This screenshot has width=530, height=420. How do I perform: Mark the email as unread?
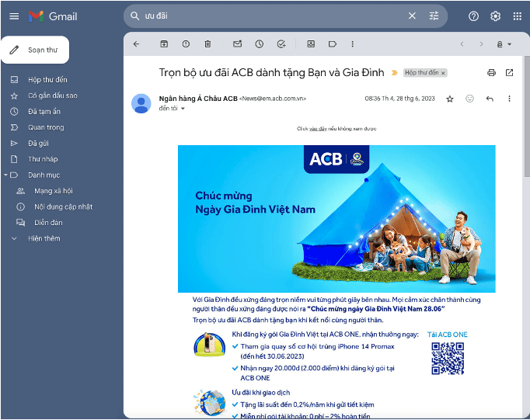[237, 44]
